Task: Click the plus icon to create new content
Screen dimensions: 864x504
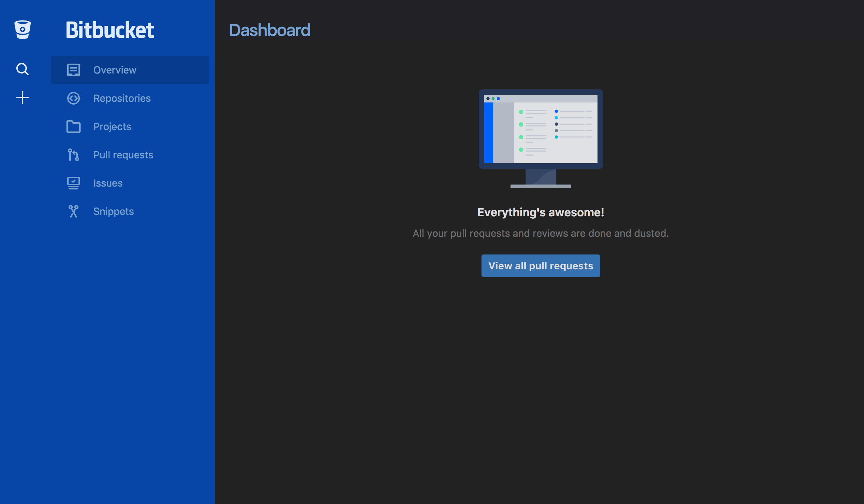Action: 22,97
